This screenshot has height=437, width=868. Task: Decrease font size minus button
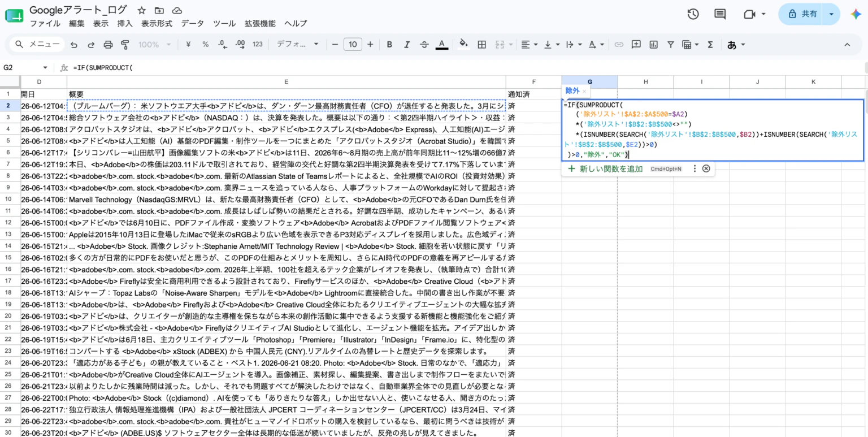pos(335,44)
